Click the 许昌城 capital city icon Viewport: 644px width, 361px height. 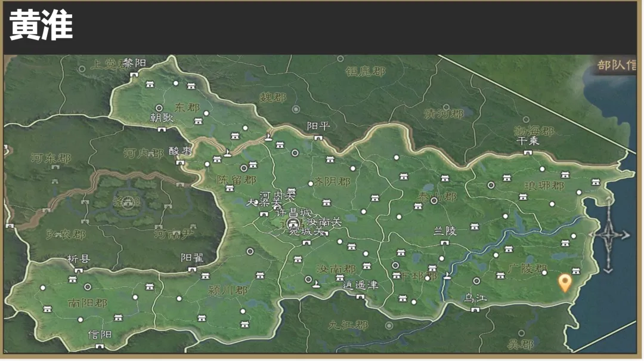[x=293, y=224]
